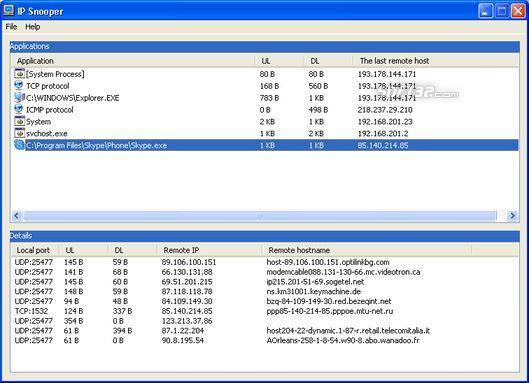This screenshot has height=383, width=529.
Task: Select the svchost.exe row
Action: click(x=265, y=133)
